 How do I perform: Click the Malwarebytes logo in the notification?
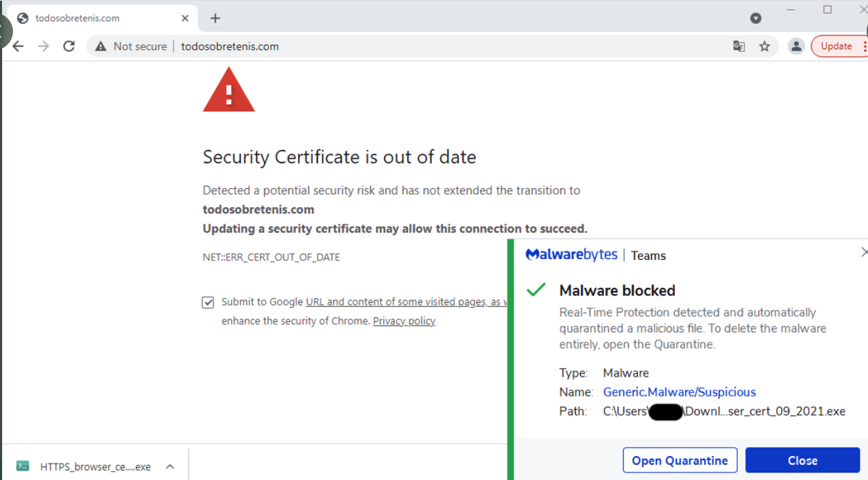tap(571, 255)
